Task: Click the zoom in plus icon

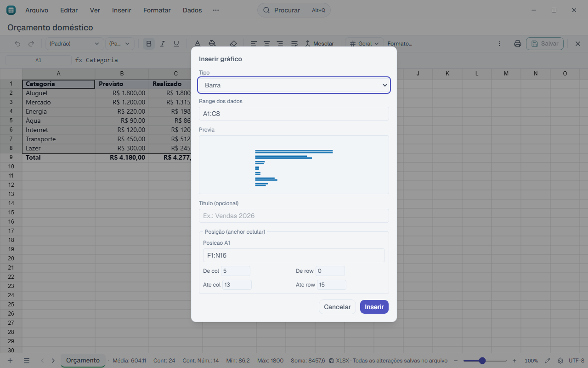Action: click(x=514, y=361)
